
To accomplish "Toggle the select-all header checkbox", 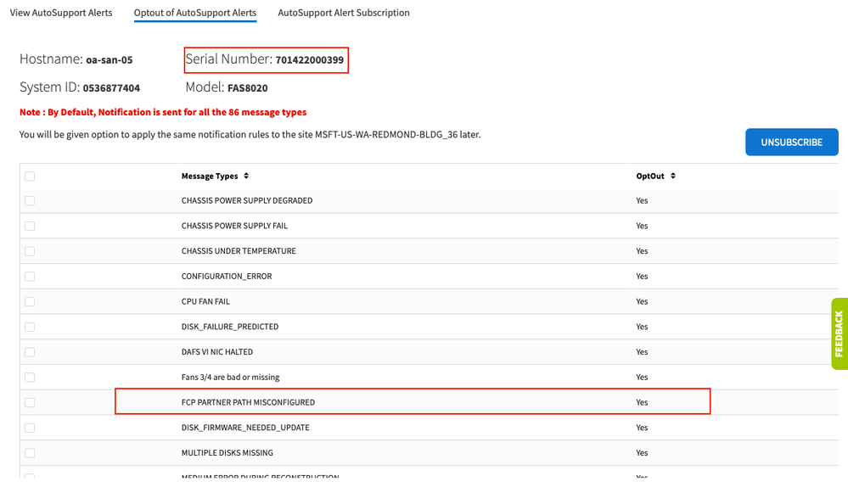I will coord(30,176).
